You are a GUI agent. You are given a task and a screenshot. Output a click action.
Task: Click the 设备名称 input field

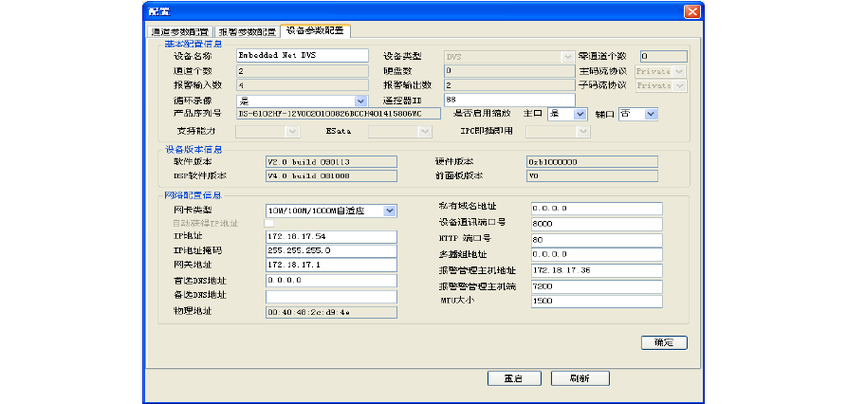(x=302, y=57)
